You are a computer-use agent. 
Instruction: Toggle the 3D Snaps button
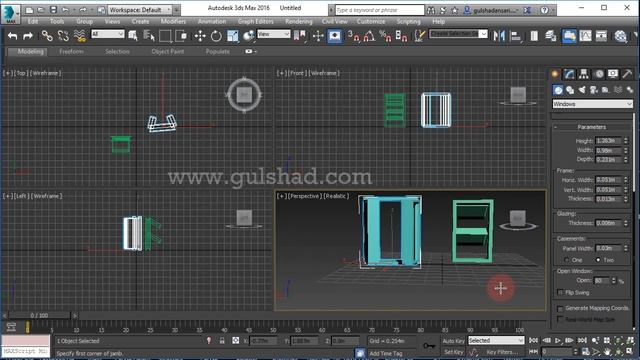[x=353, y=36]
